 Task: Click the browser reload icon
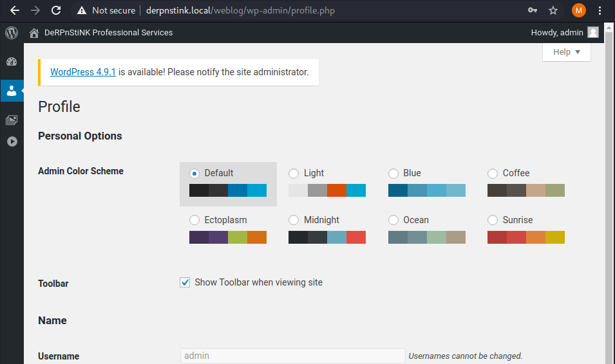tap(56, 10)
